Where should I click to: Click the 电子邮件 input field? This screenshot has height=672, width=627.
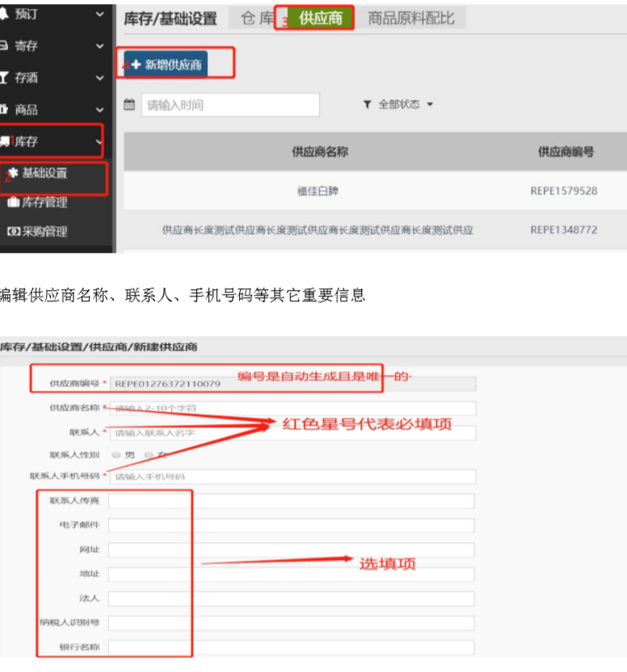[291, 526]
